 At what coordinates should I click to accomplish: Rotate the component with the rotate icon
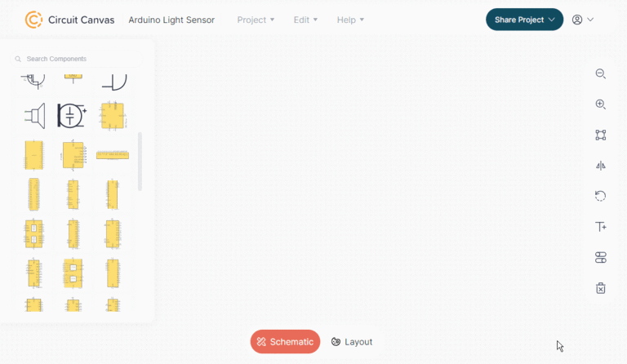coord(601,196)
